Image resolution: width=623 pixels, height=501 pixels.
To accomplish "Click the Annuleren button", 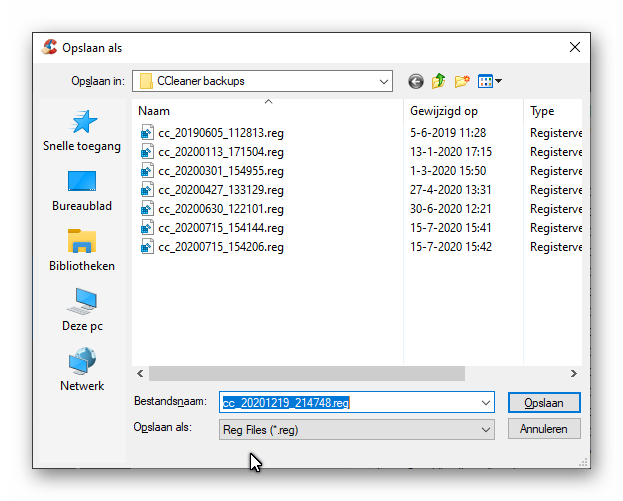I will tap(544, 429).
